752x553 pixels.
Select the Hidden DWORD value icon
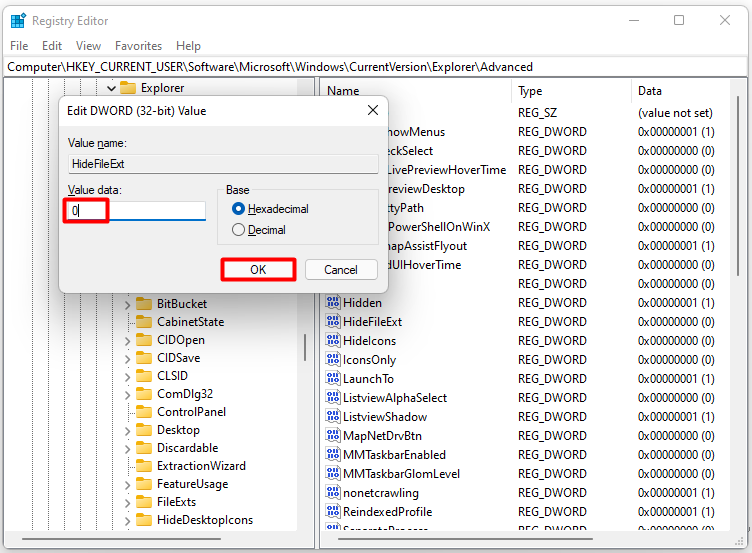coord(333,302)
